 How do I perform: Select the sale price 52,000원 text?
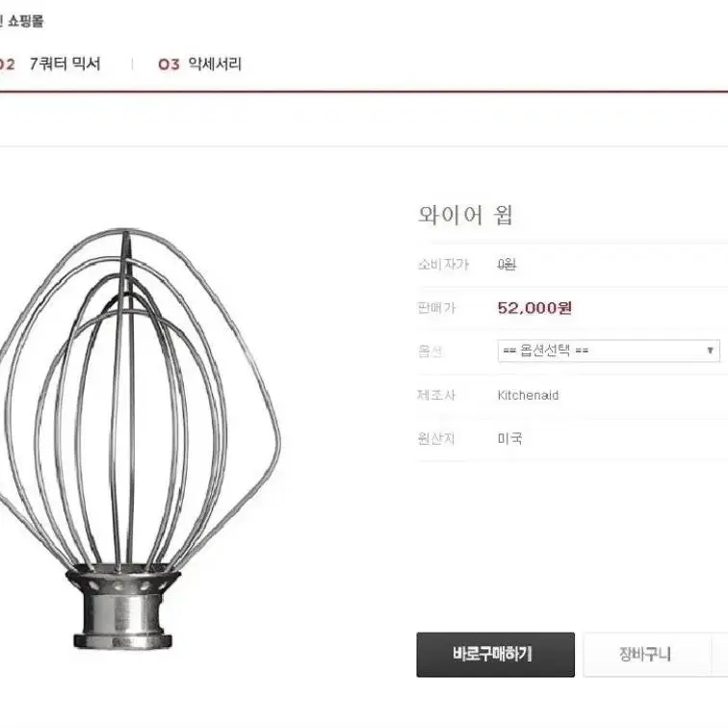pos(534,308)
